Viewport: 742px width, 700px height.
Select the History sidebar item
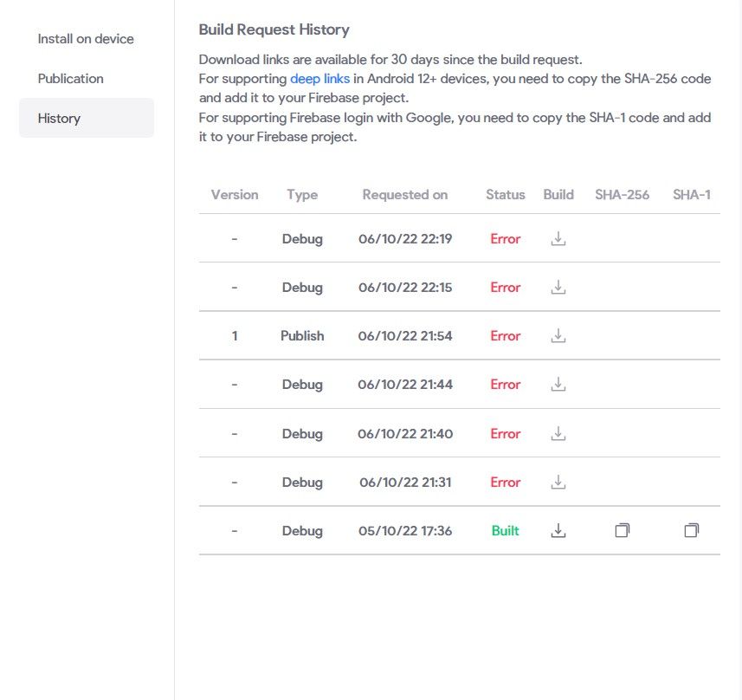click(86, 118)
